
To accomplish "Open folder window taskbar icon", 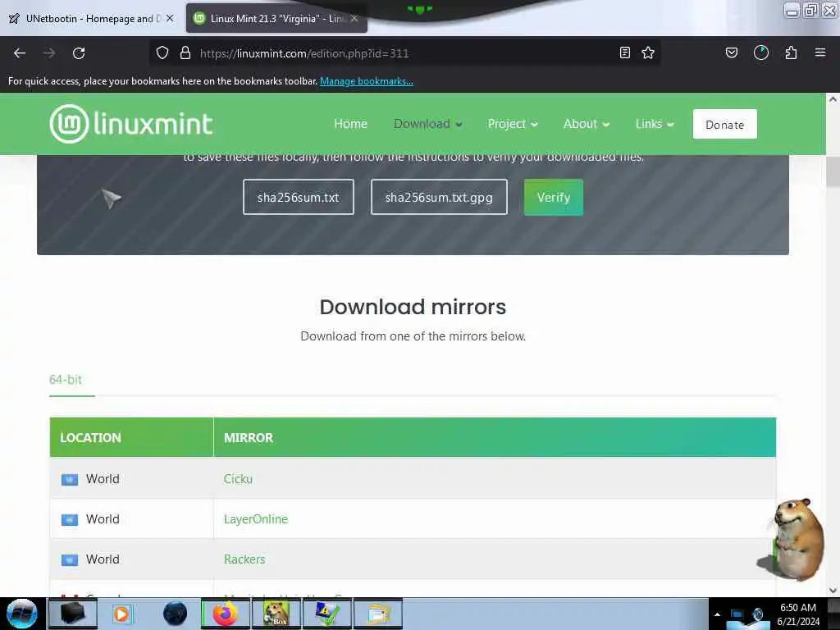I will (377, 614).
